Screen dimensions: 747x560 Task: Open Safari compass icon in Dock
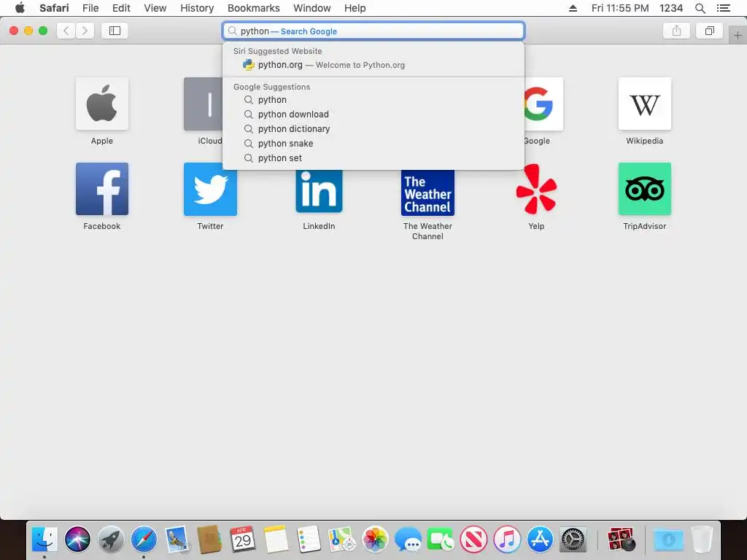(144, 540)
